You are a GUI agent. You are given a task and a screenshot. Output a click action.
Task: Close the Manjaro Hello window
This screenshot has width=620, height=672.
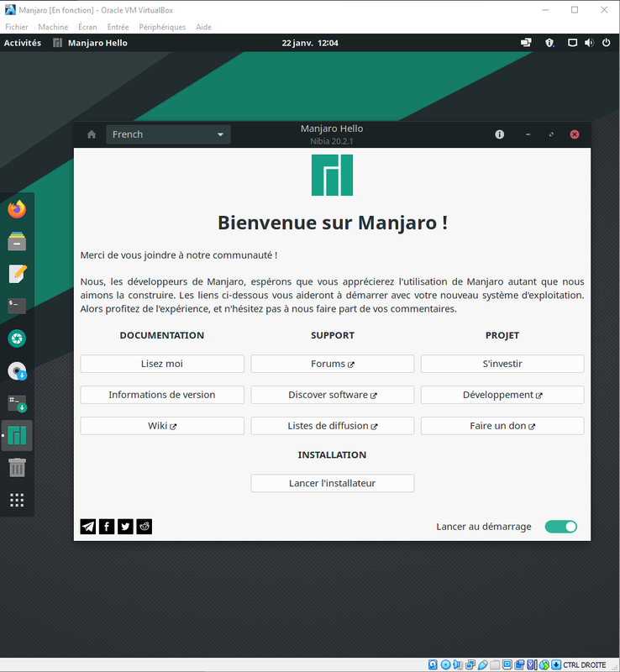[x=575, y=134]
